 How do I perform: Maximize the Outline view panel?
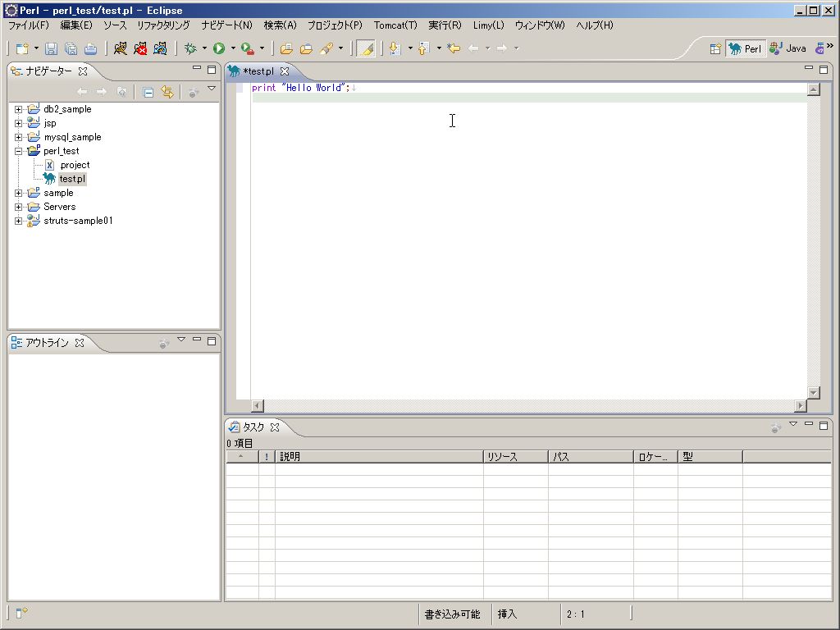[x=212, y=341]
